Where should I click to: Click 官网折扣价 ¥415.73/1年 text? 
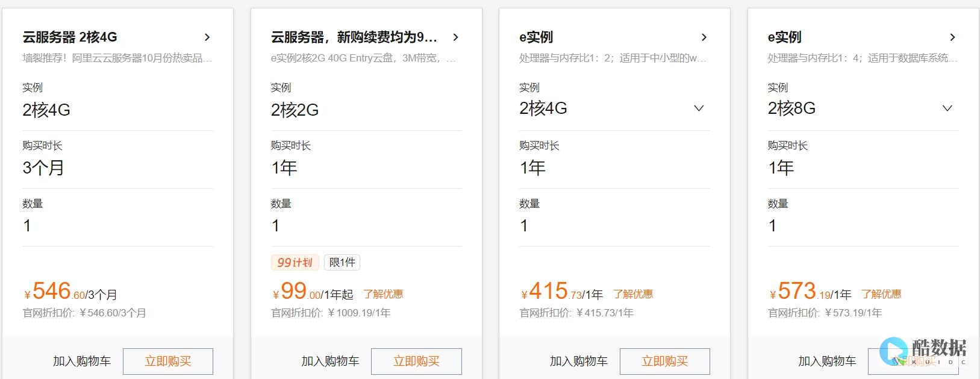click(576, 313)
